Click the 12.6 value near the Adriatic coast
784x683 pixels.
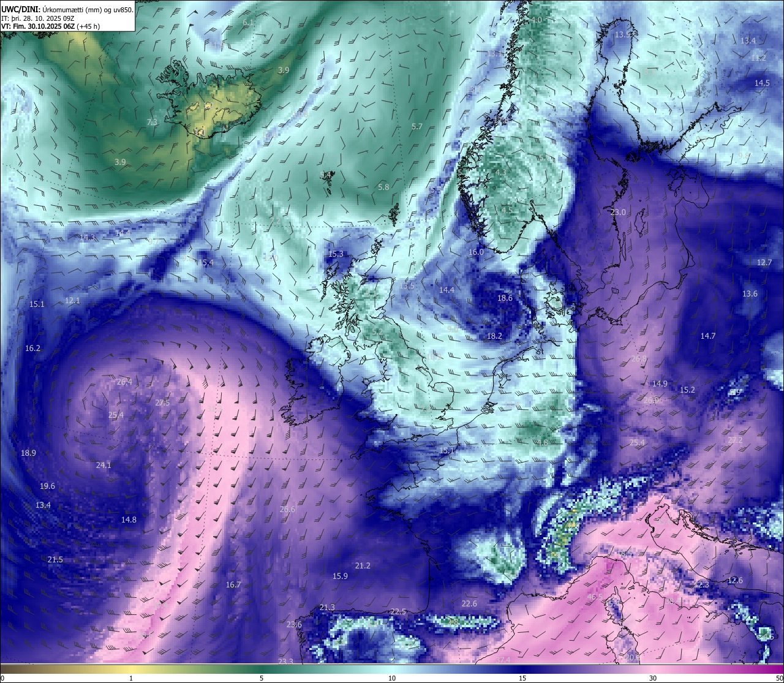(735, 581)
